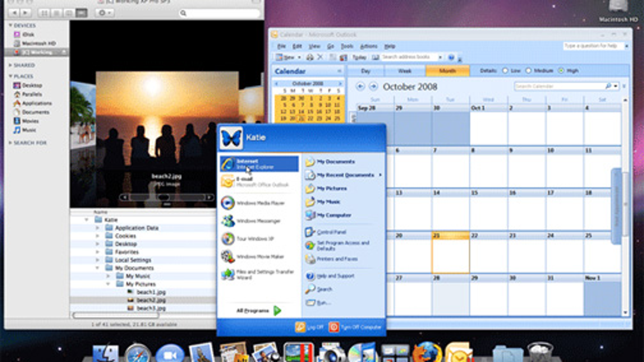Open Finder from the Dock

click(105, 354)
